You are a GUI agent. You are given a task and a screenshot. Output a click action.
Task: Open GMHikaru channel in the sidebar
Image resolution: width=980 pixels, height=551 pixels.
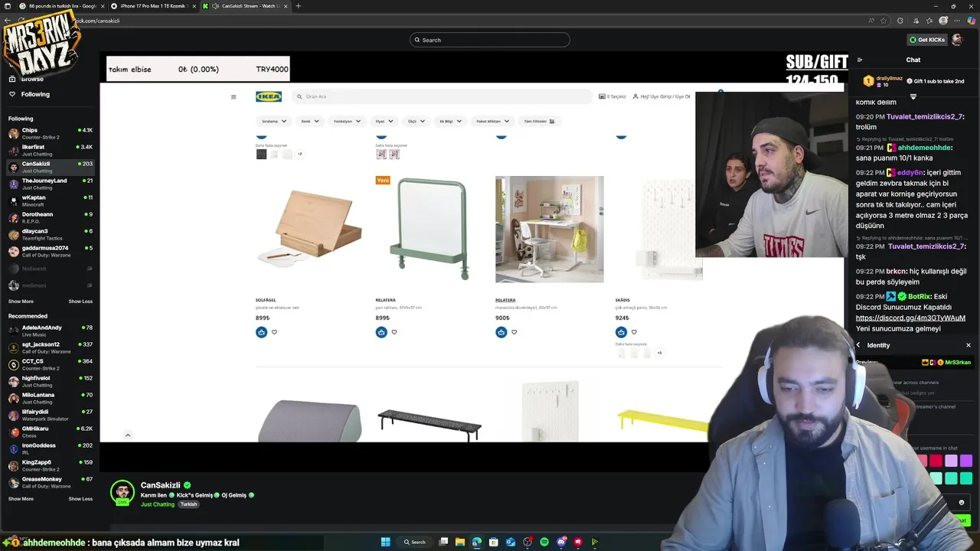click(x=51, y=432)
